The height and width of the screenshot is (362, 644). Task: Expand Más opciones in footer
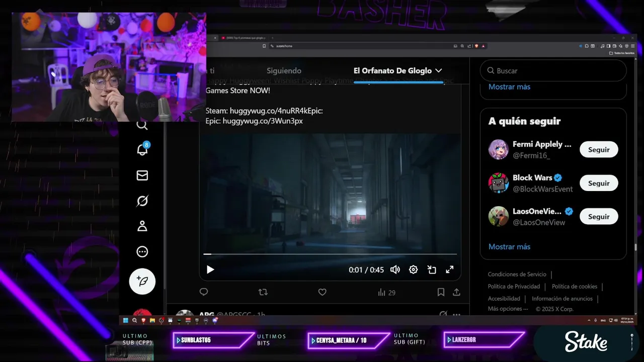point(508,309)
